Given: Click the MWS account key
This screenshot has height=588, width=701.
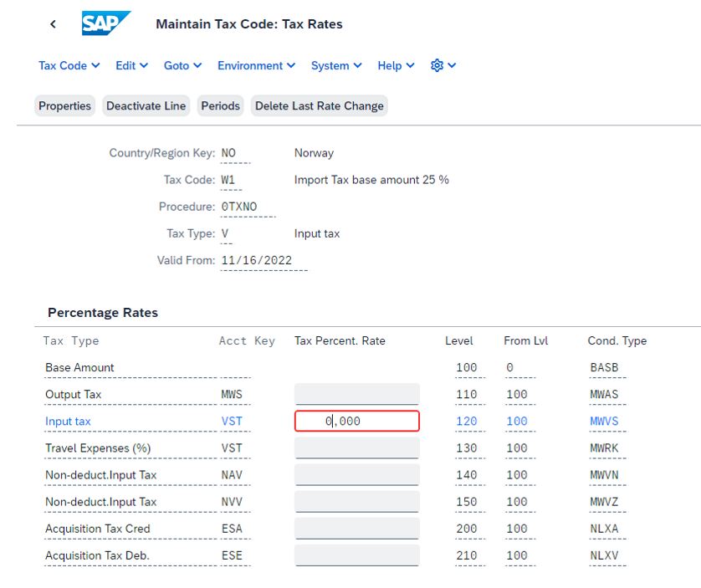Looking at the screenshot, I should [x=232, y=395].
